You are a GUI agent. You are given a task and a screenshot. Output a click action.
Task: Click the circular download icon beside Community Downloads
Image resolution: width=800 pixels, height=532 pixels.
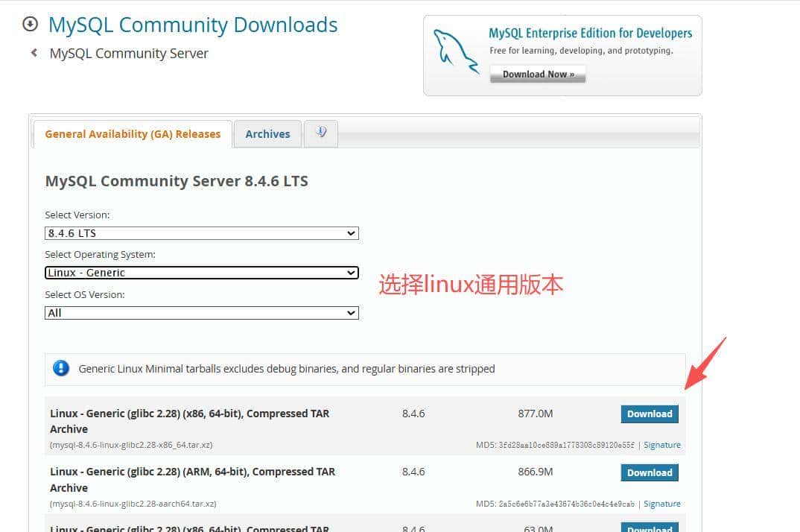pyautogui.click(x=29, y=24)
